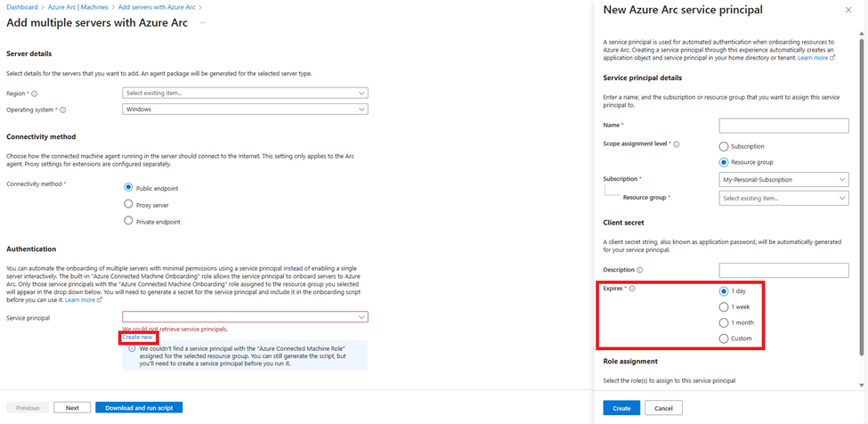Open the Service principal dropdown
The height and width of the screenshot is (424, 868).
(x=245, y=316)
